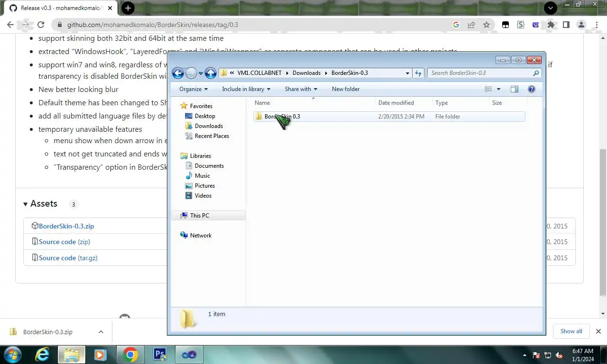Click Show all downloads button
This screenshot has width=607, height=364.
[571, 331]
